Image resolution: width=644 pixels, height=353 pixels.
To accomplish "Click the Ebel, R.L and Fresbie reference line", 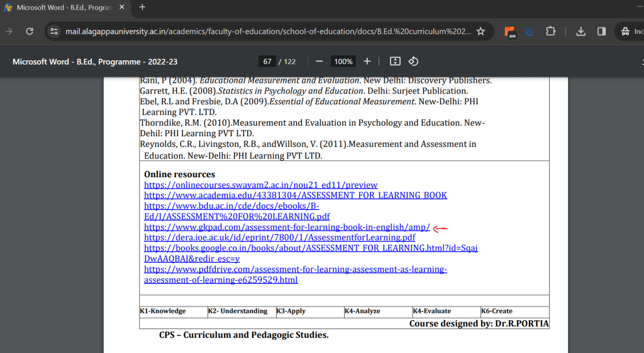I will click(309, 107).
